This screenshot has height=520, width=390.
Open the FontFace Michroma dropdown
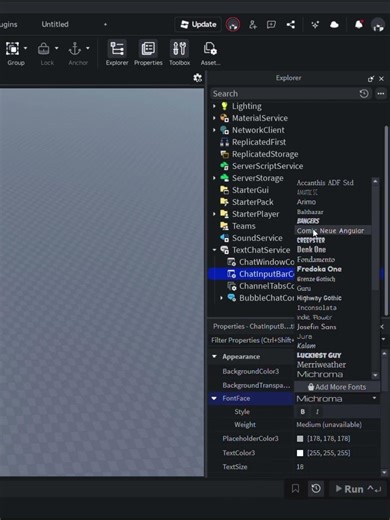[x=337, y=399]
